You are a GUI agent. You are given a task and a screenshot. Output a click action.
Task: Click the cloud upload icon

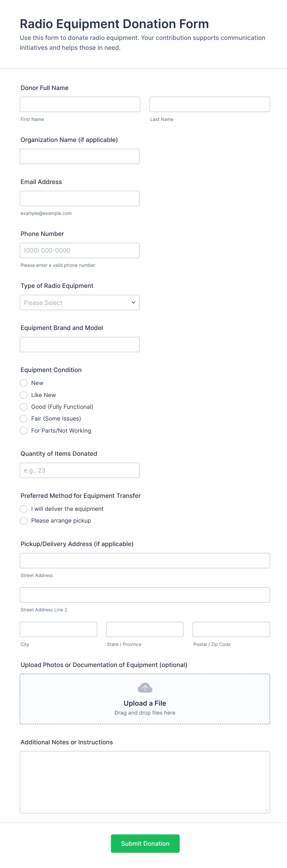click(x=145, y=687)
